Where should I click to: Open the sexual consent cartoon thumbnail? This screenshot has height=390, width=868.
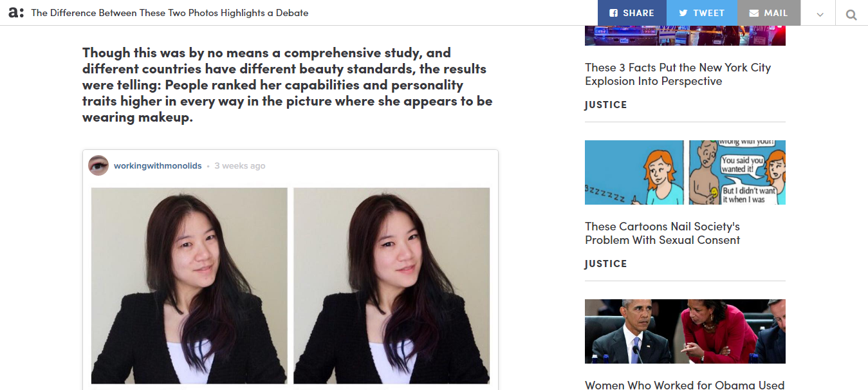685,172
